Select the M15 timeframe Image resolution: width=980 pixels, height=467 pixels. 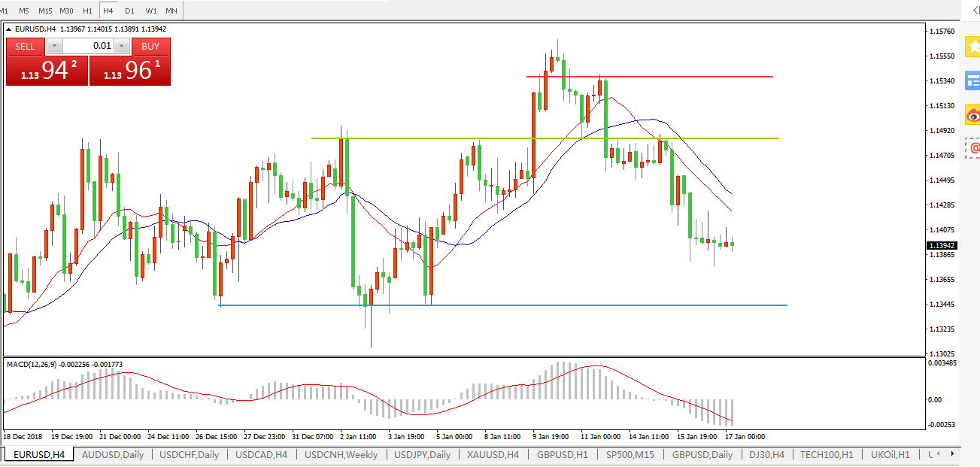pyautogui.click(x=45, y=11)
